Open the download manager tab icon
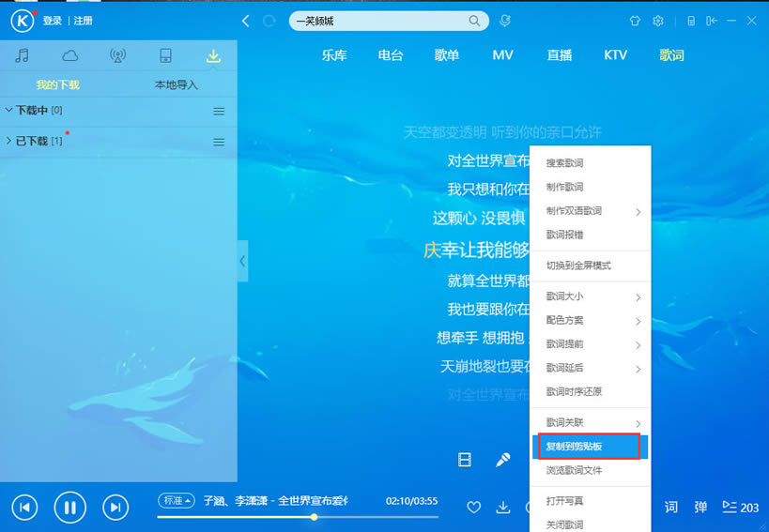Image resolution: width=769 pixels, height=532 pixels. click(x=213, y=55)
